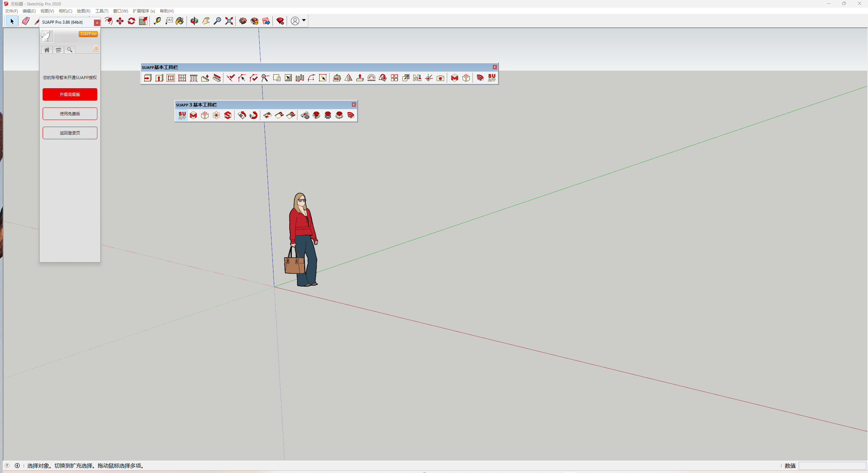Image resolution: width=868 pixels, height=473 pixels.
Task: Select the Eraser tool
Action: point(26,21)
